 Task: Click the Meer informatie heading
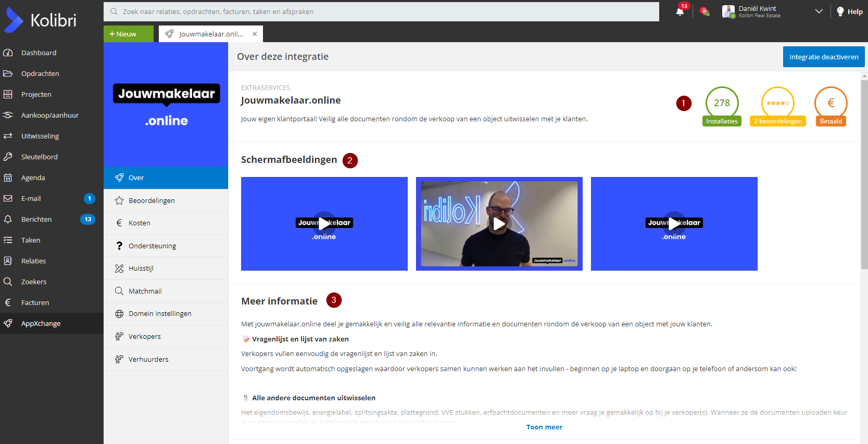(x=280, y=301)
